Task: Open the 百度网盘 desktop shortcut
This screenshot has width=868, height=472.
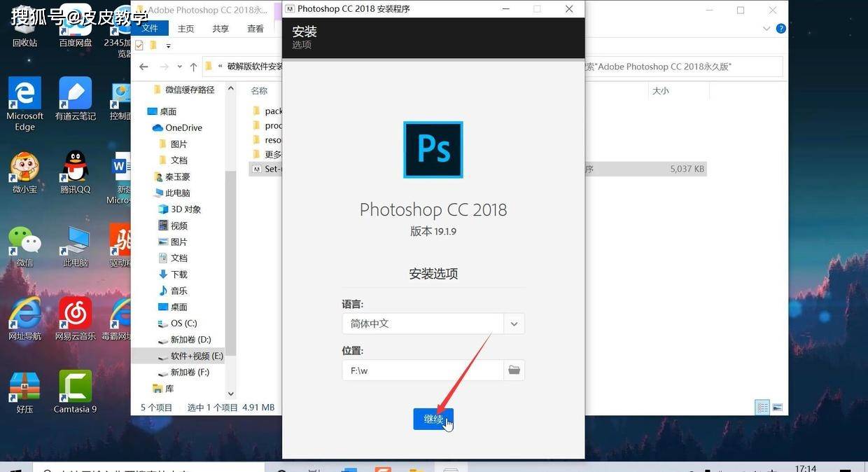Action: 76,26
